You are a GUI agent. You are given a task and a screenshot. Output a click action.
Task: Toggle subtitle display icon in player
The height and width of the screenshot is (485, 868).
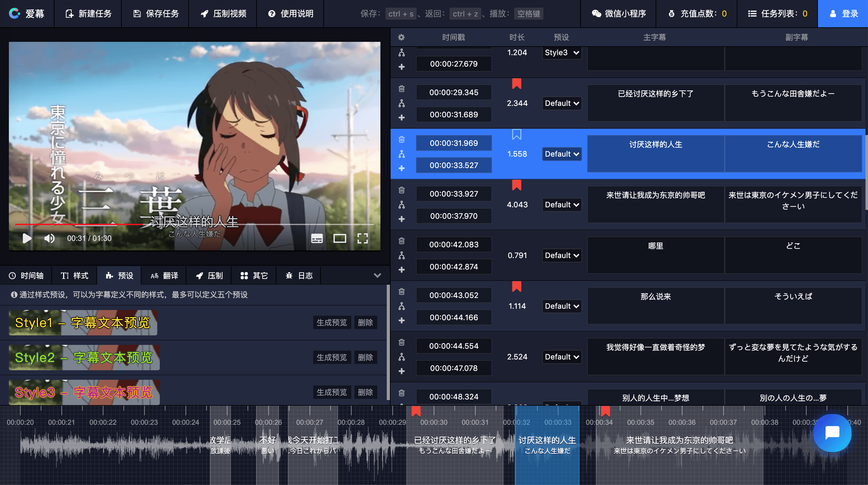[x=317, y=238]
